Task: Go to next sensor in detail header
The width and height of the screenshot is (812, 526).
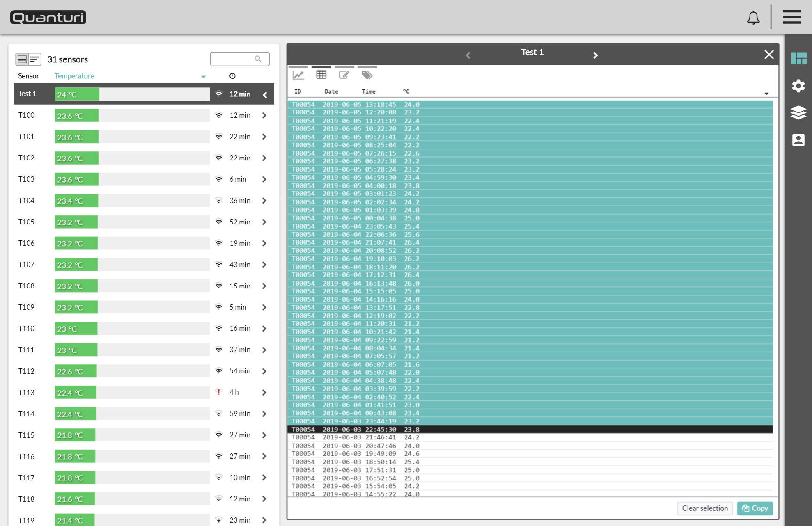Action: (x=595, y=55)
